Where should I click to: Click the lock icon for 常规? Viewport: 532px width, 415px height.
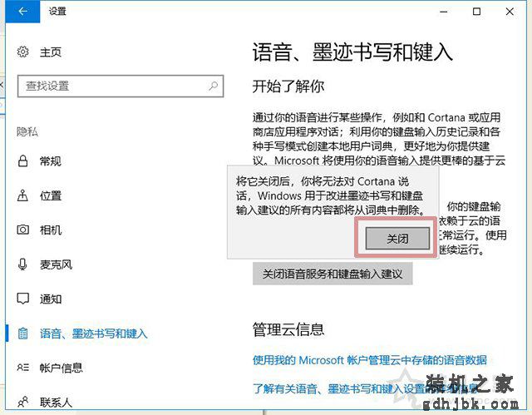click(22, 161)
